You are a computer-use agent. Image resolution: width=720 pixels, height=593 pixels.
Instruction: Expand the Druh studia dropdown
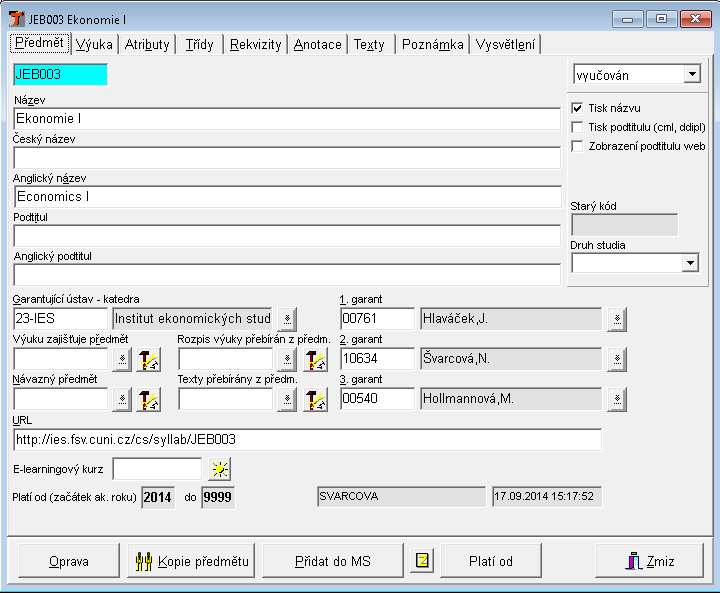[x=689, y=263]
